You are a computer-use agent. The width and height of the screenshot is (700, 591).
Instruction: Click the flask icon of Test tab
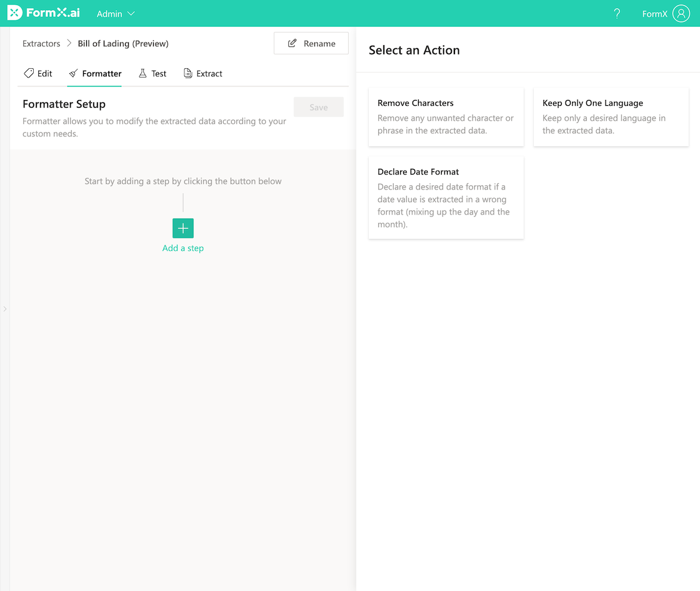coord(142,73)
